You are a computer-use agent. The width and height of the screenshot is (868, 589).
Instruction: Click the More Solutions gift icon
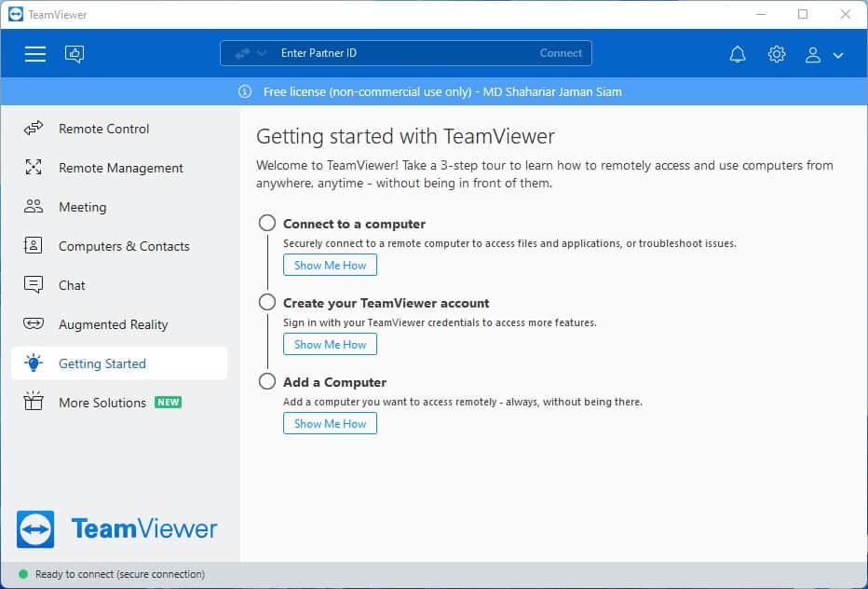34,401
